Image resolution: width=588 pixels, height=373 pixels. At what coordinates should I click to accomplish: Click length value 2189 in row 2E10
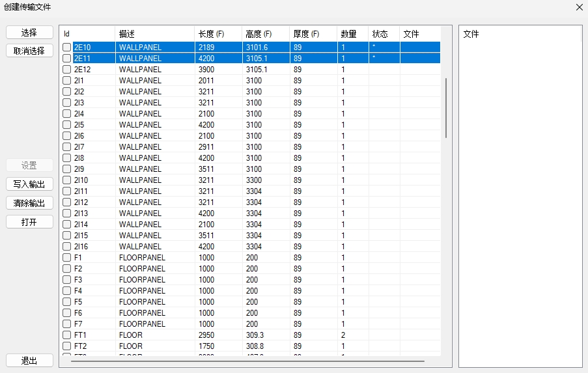[206, 48]
